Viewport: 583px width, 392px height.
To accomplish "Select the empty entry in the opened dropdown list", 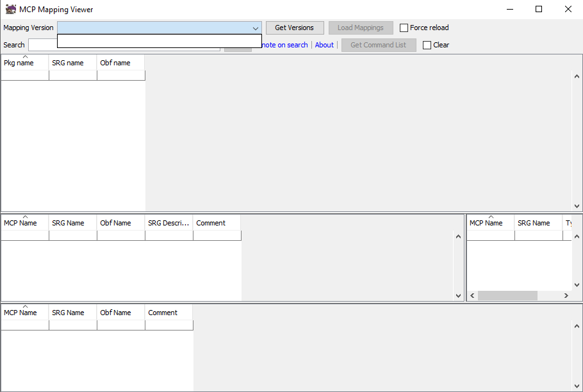I will pos(159,41).
